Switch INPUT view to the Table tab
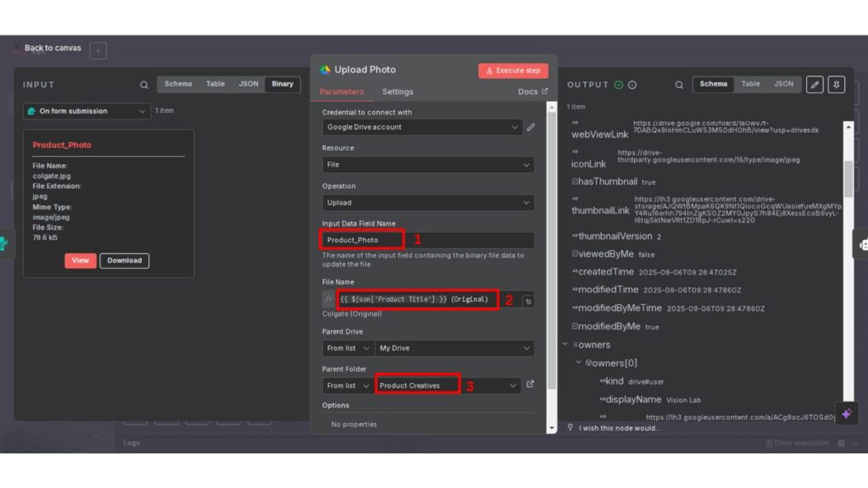 point(215,84)
